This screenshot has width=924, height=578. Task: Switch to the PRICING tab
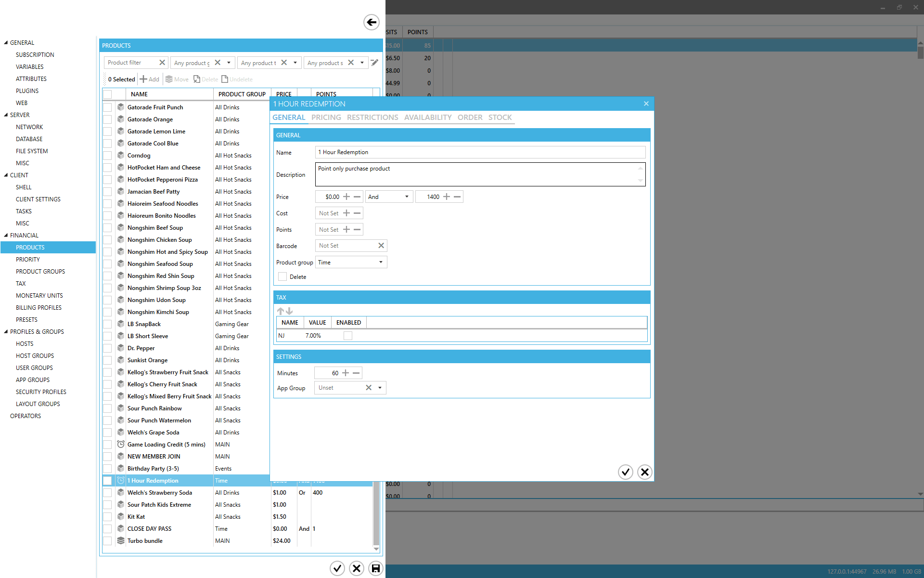[x=326, y=118]
